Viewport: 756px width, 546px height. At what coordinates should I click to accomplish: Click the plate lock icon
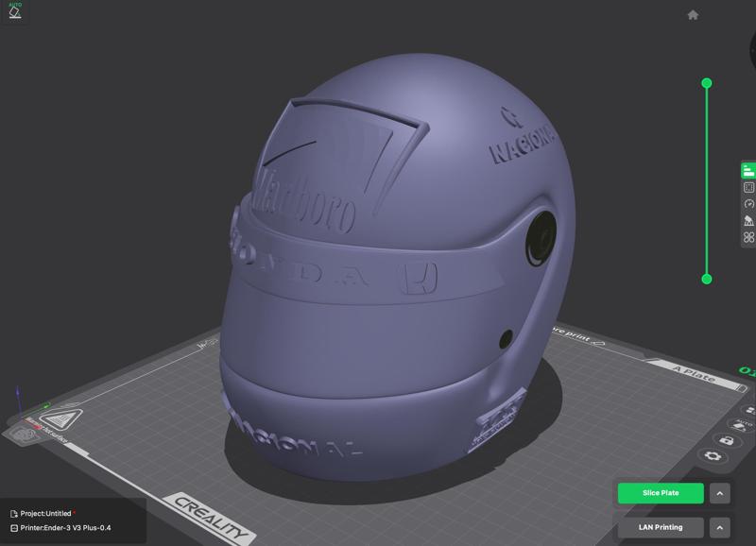tap(727, 440)
